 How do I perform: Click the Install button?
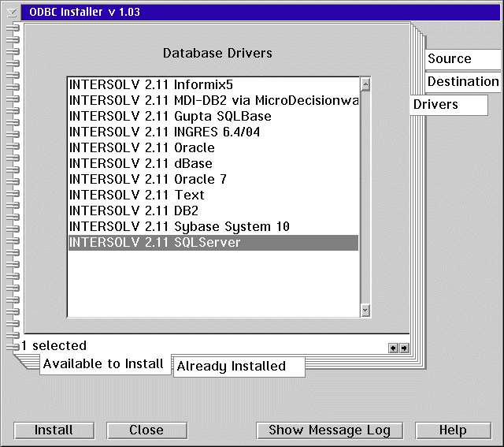click(54, 430)
